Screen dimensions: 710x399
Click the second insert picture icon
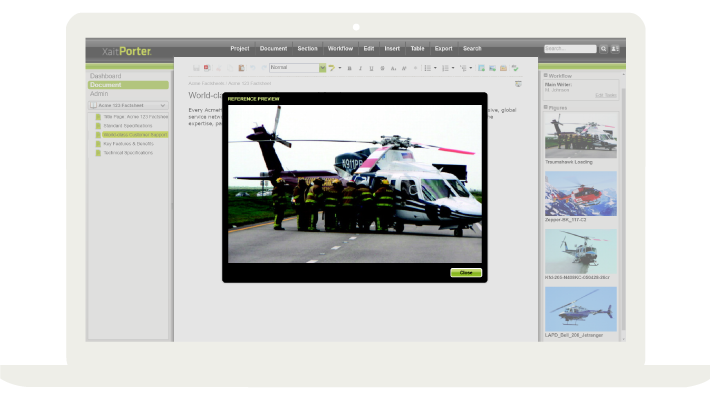[492, 68]
